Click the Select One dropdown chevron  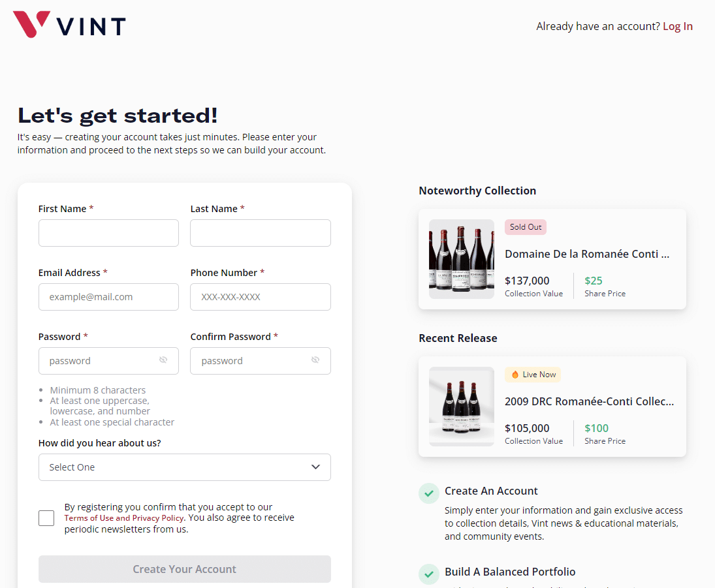pos(315,467)
